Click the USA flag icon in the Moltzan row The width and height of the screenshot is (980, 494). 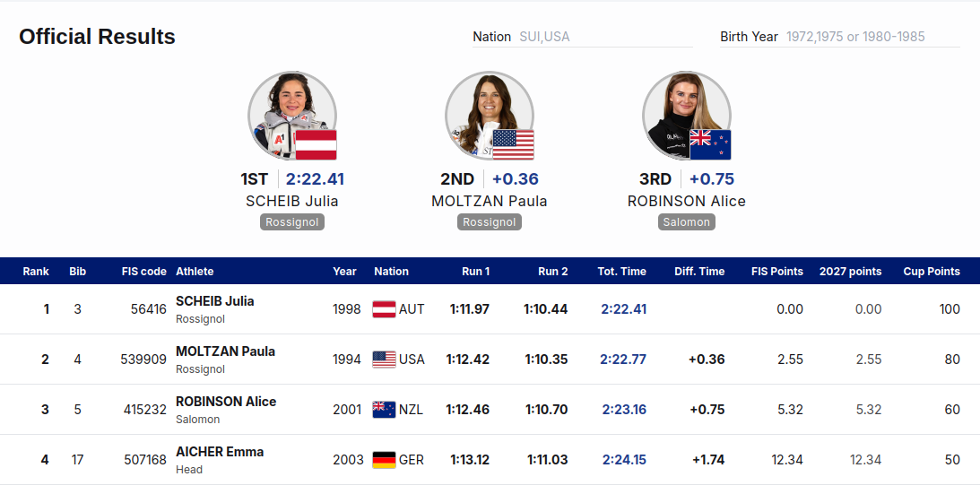pos(384,359)
